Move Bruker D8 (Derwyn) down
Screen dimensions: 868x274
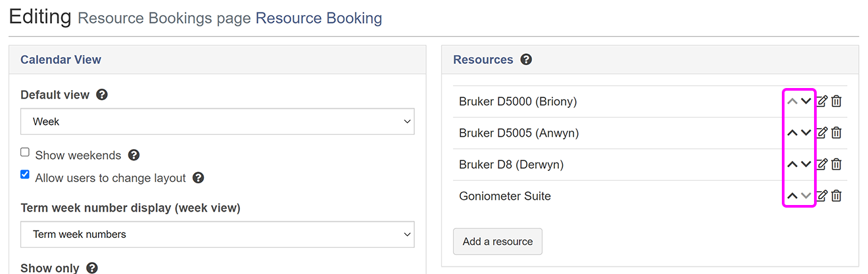(806, 164)
